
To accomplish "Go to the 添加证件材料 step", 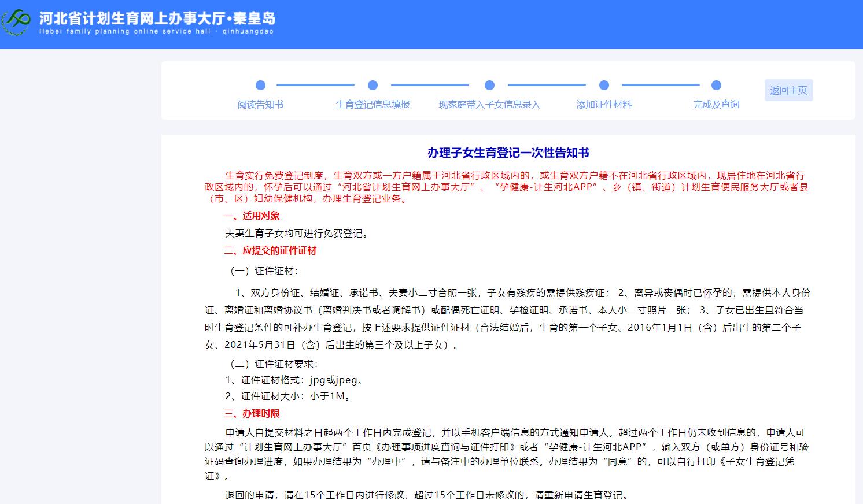I will point(604,105).
